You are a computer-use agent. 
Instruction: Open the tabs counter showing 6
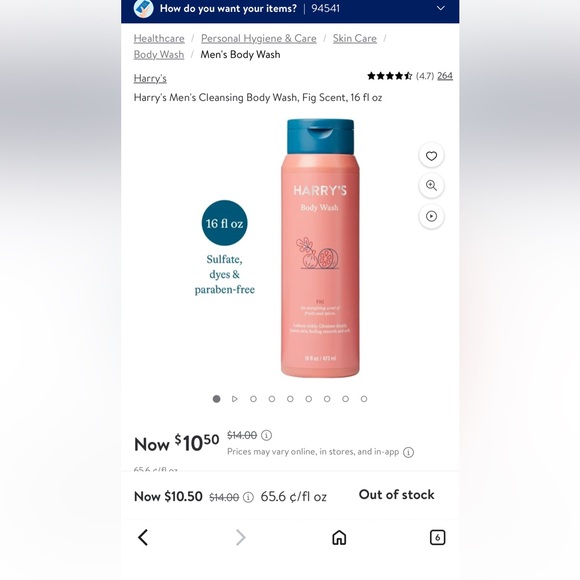tap(437, 537)
